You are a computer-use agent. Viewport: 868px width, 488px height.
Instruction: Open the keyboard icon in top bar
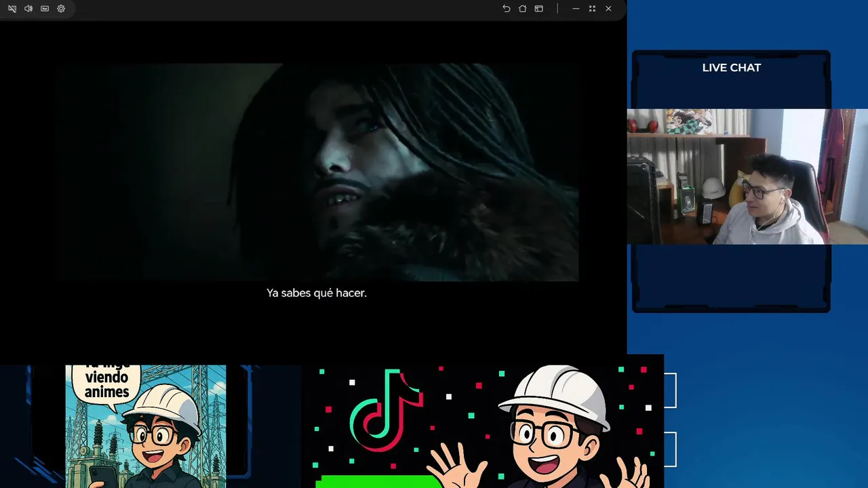pyautogui.click(x=45, y=9)
